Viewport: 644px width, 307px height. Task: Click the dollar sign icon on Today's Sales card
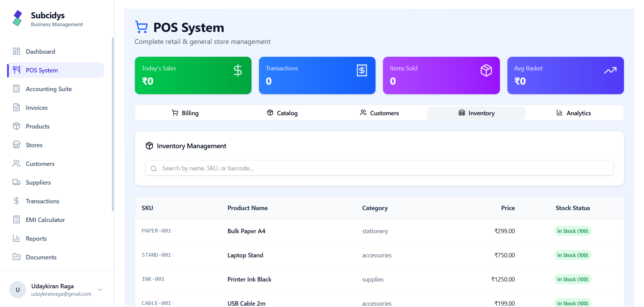238,70
